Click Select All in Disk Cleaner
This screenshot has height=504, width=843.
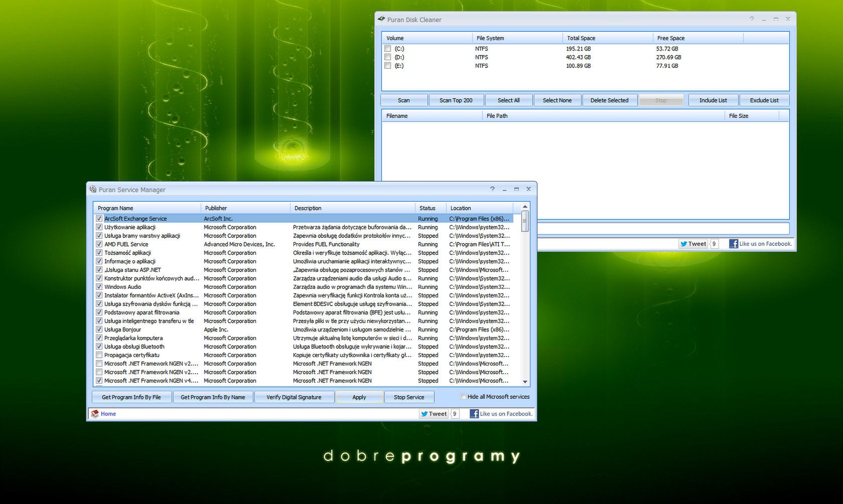[x=509, y=100]
